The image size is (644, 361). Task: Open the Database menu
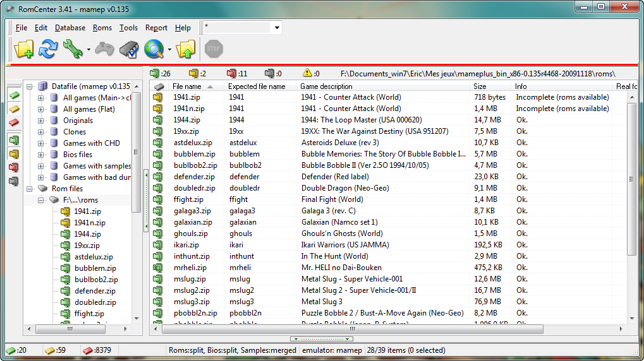point(70,28)
